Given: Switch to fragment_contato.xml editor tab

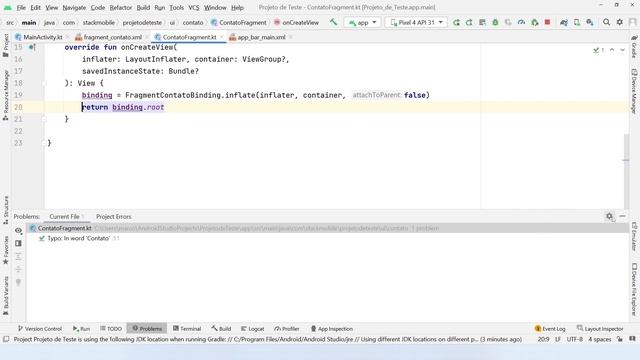Looking at the screenshot, I should click(x=109, y=37).
